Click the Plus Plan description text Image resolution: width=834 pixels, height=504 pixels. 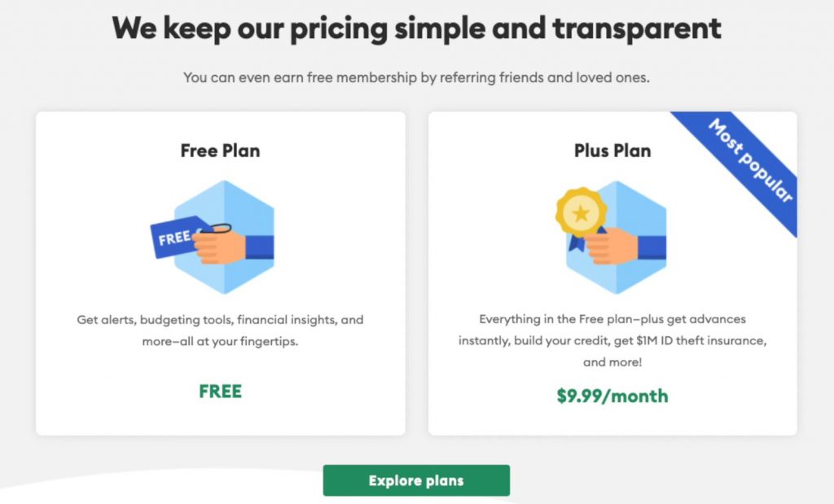[x=612, y=340]
